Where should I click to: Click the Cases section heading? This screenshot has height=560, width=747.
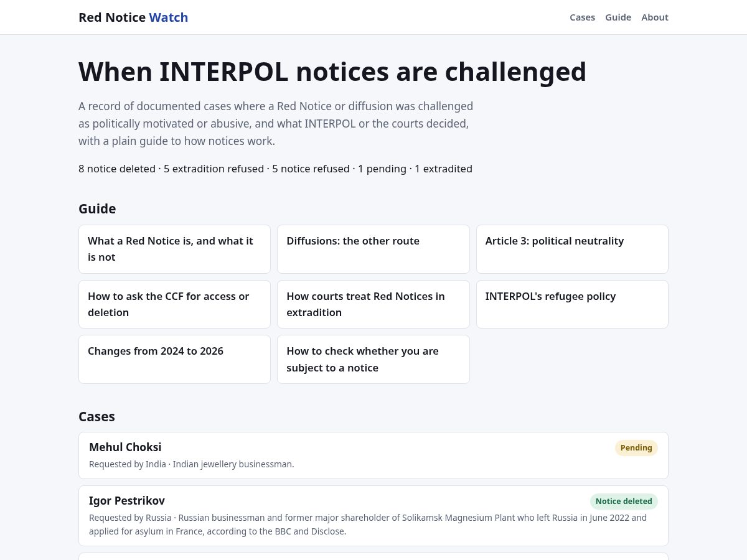[x=96, y=416]
